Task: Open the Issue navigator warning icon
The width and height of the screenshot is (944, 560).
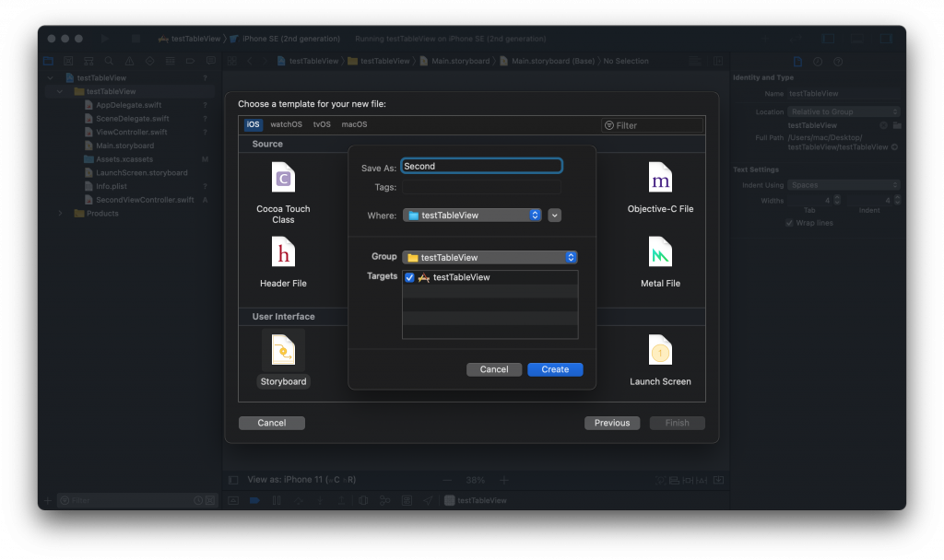Action: [129, 61]
